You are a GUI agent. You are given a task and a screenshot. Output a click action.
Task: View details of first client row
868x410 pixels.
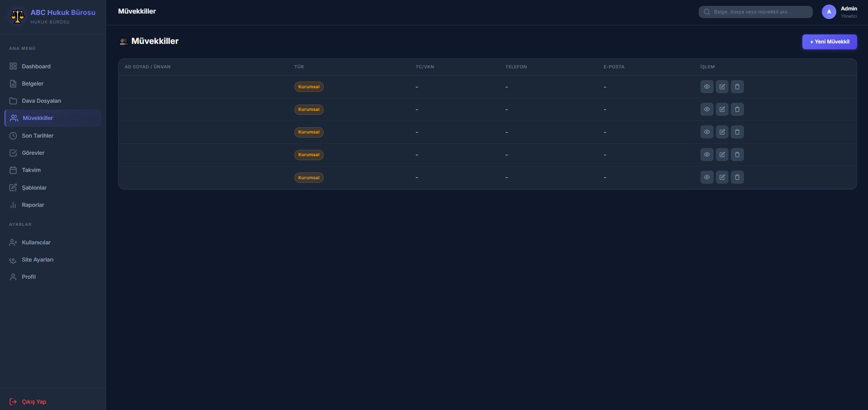point(707,86)
